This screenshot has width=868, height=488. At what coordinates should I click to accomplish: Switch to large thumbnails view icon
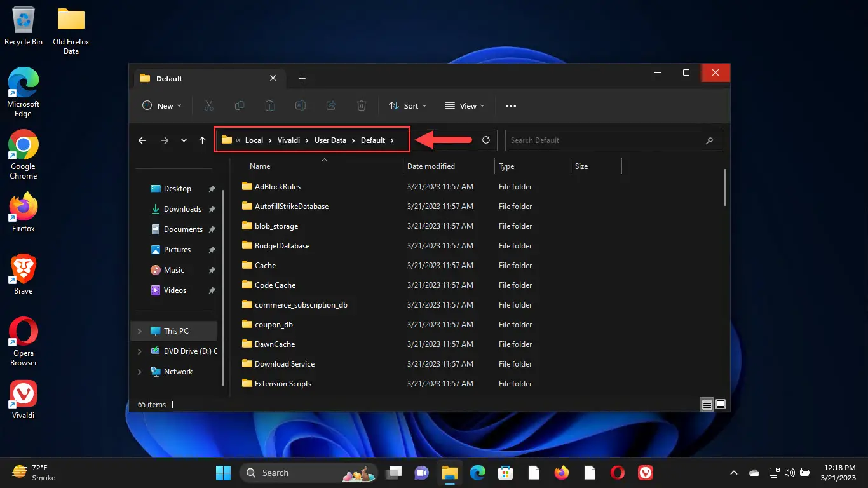pos(721,404)
